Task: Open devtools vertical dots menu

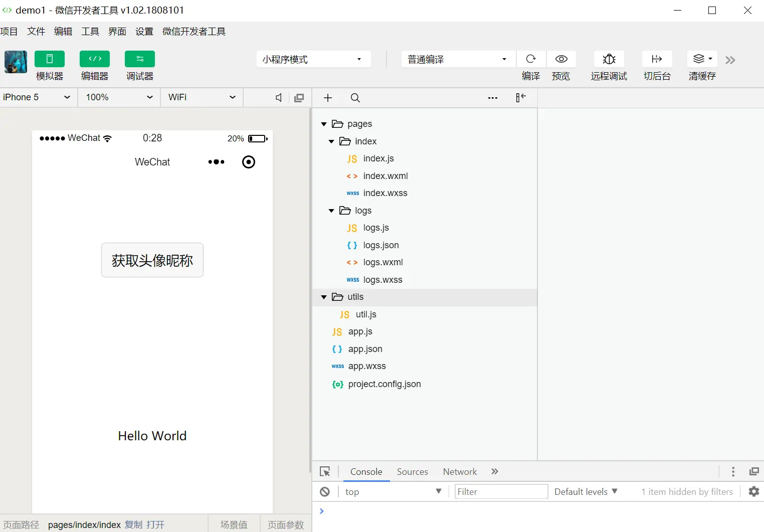Action: pyautogui.click(x=733, y=472)
